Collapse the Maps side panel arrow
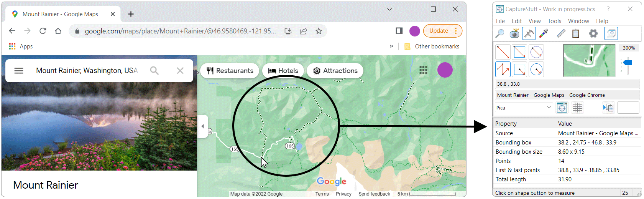 coord(203,126)
